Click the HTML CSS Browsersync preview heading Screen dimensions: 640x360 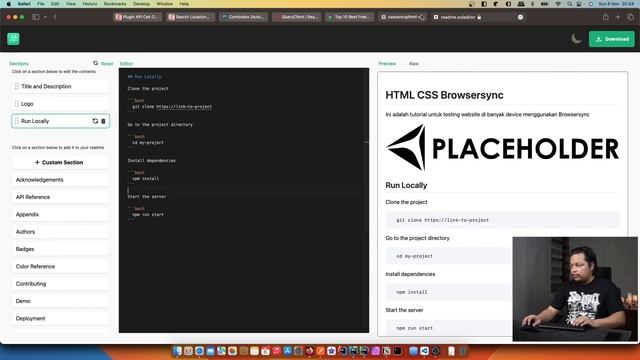point(444,95)
